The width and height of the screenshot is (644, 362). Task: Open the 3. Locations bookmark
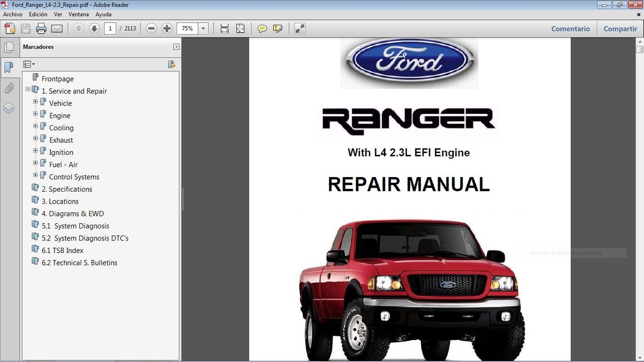(x=60, y=202)
